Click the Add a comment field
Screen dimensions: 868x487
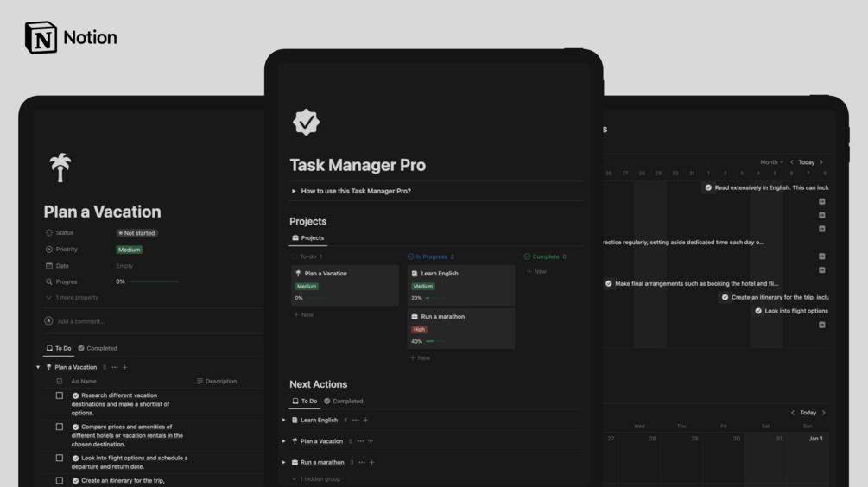tap(81, 321)
